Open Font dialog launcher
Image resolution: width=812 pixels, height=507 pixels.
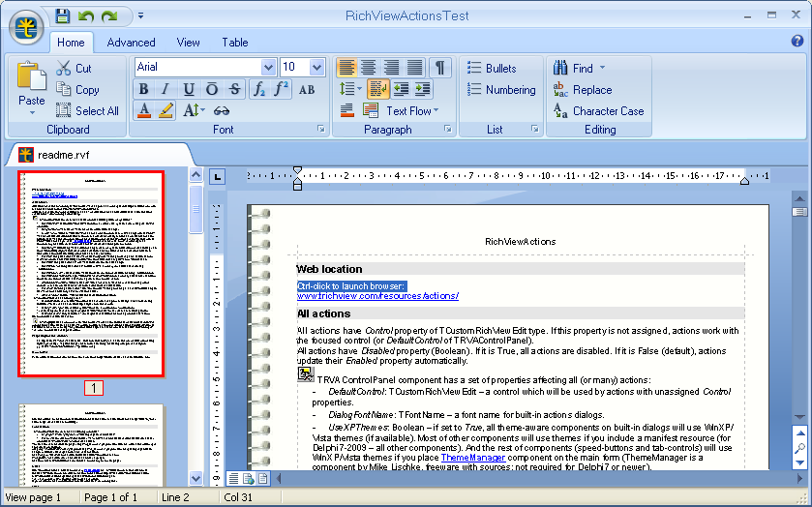(x=321, y=129)
